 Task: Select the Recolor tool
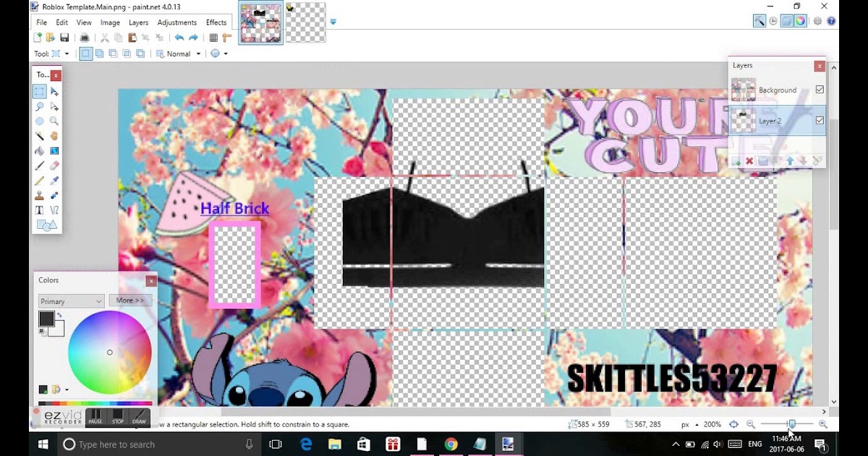[x=54, y=195]
